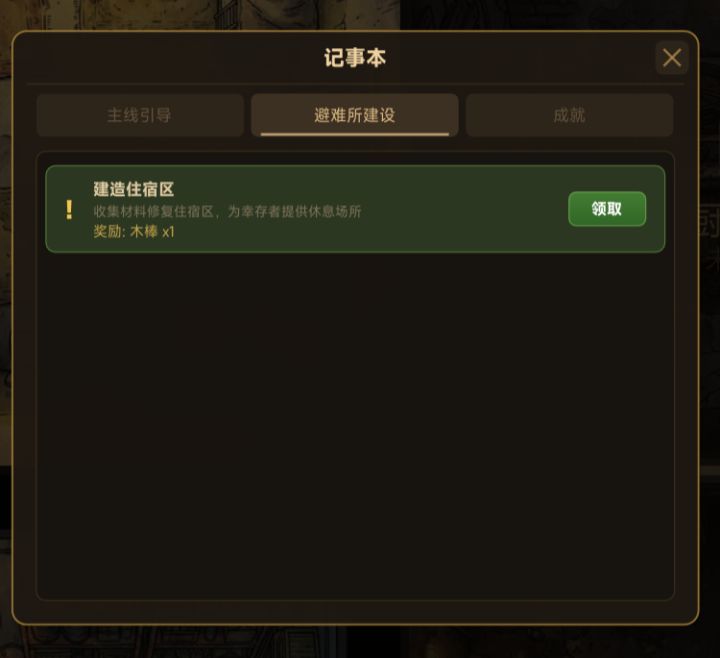720x658 pixels.
Task: Click the 记事本 header title
Action: pos(355,58)
